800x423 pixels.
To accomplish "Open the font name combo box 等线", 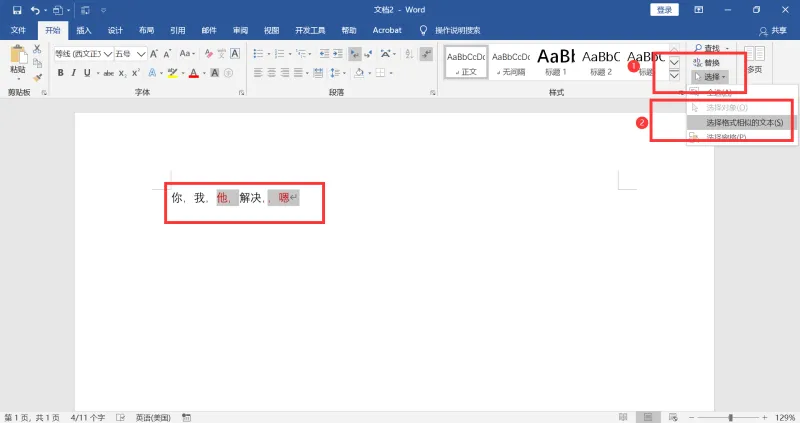I will [x=84, y=54].
